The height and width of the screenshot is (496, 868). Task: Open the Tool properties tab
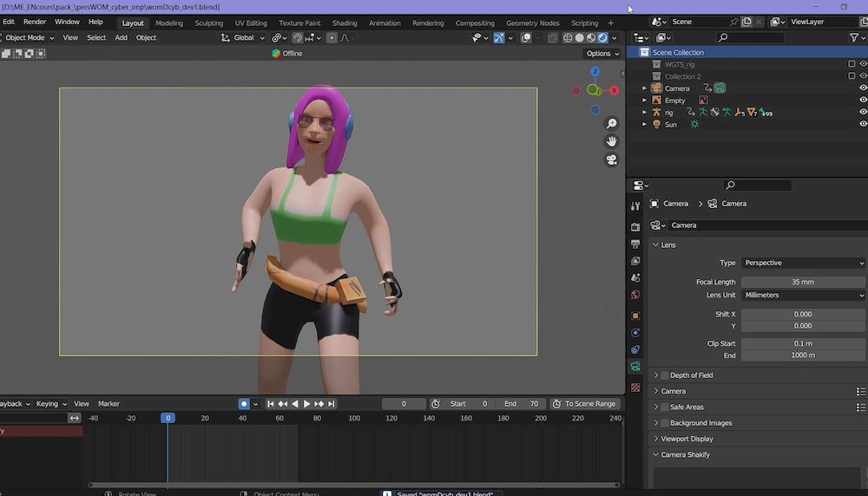(x=635, y=206)
